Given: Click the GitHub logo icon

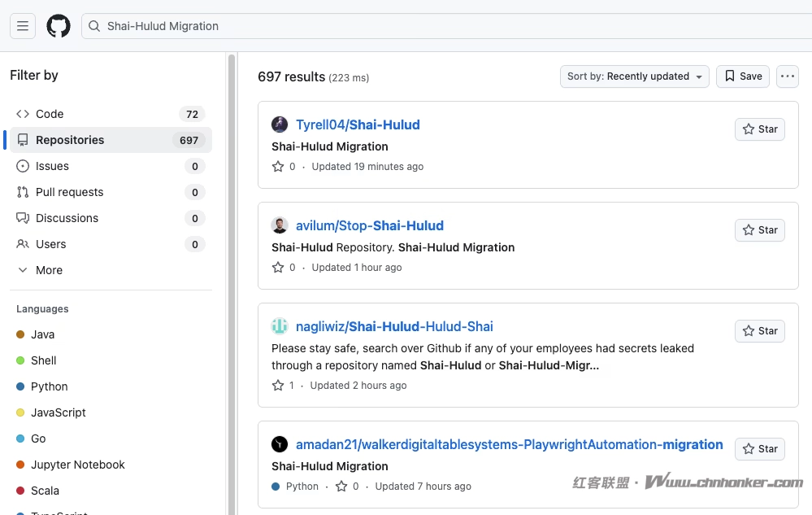Looking at the screenshot, I should point(59,26).
